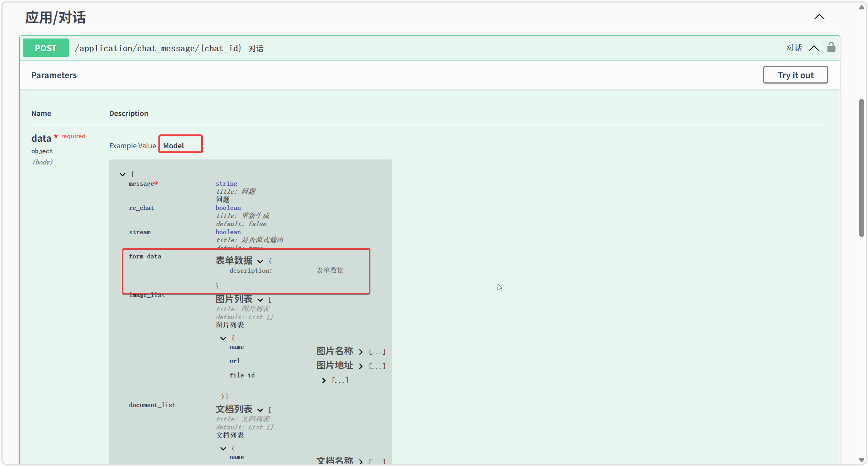Collapse the 文档列表 array chevron
The width and height of the screenshot is (868, 466).
(x=260, y=410)
